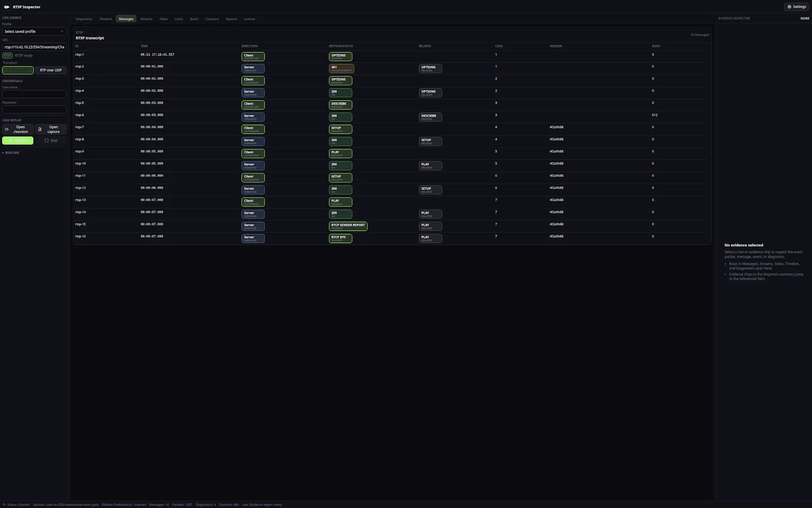
Task: Click the green Analyze button
Action: [x=18, y=140]
